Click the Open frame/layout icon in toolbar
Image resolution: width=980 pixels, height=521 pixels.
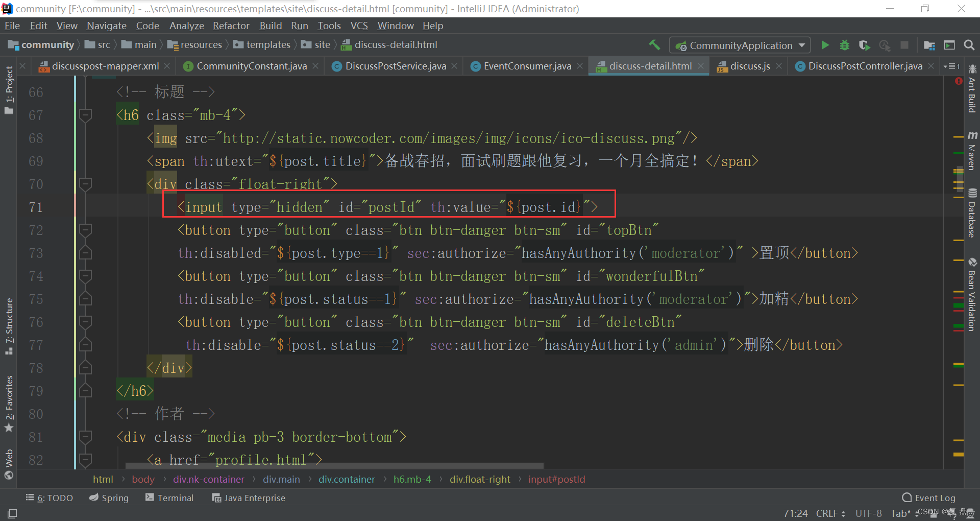click(x=949, y=45)
